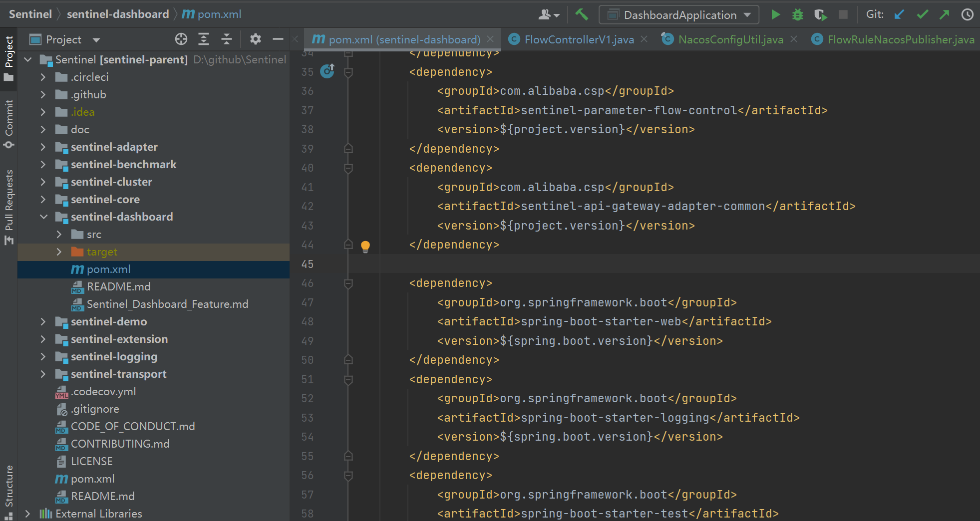Click Collapse All in Project panel
Viewport: 980px width, 521px height.
227,39
